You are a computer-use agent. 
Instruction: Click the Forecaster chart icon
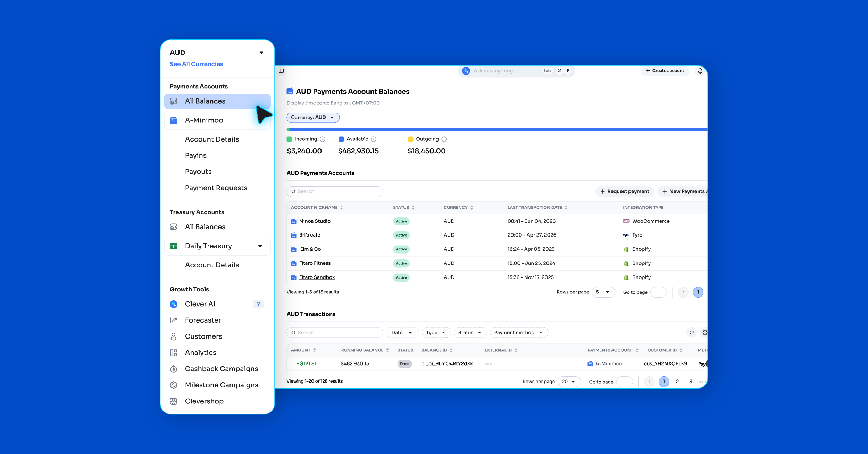coord(174,320)
